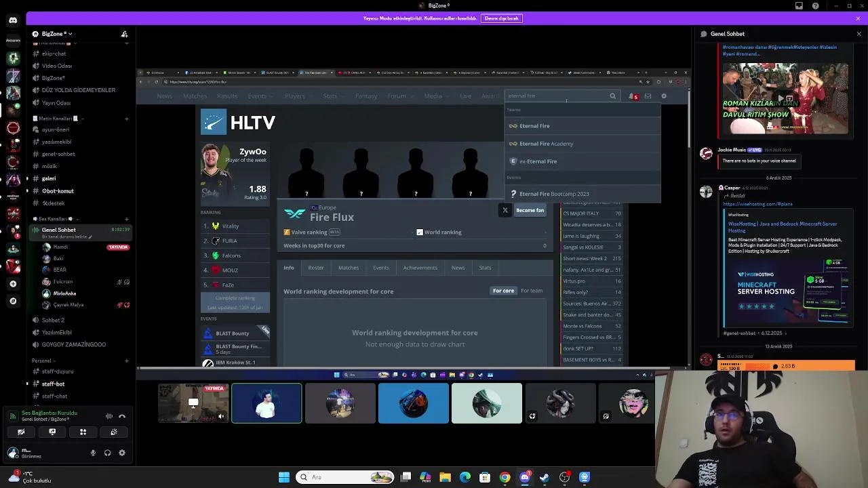The width and height of the screenshot is (868, 488).
Task: Click the share screen button
Action: [52, 432]
